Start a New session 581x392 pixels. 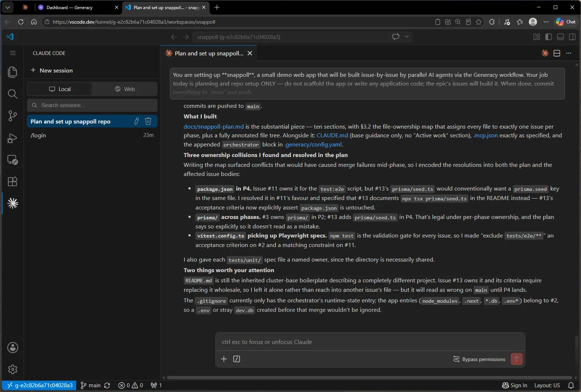point(52,70)
